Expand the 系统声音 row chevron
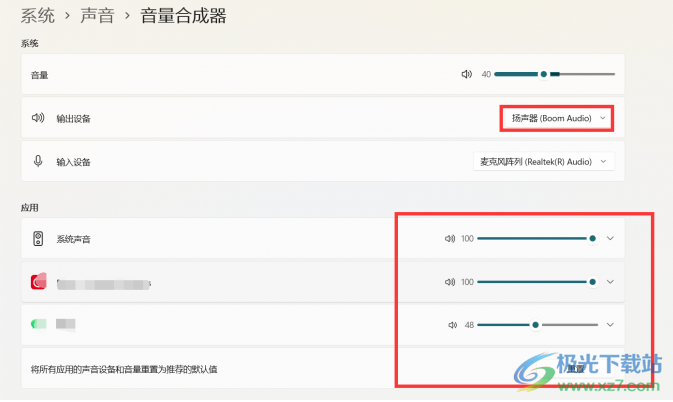 (609, 239)
